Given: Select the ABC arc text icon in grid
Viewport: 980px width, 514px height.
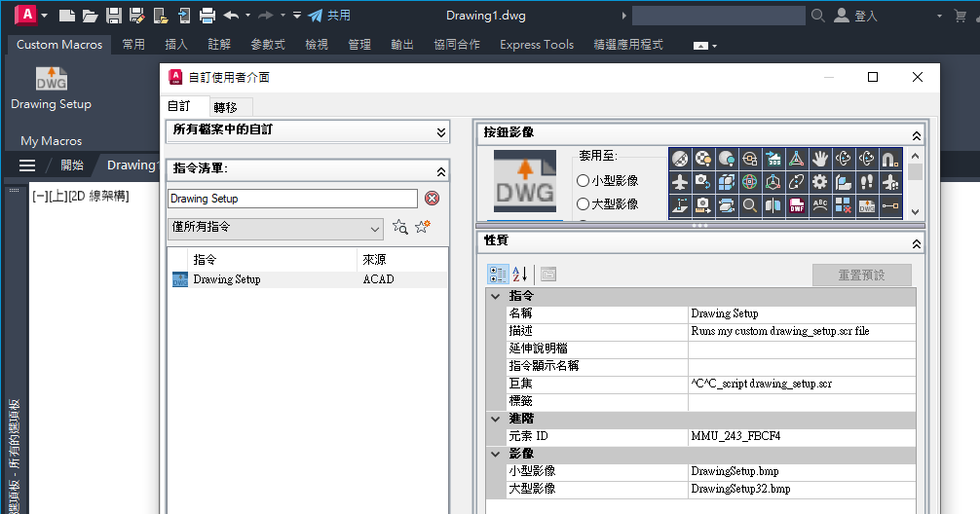Looking at the screenshot, I should (820, 205).
